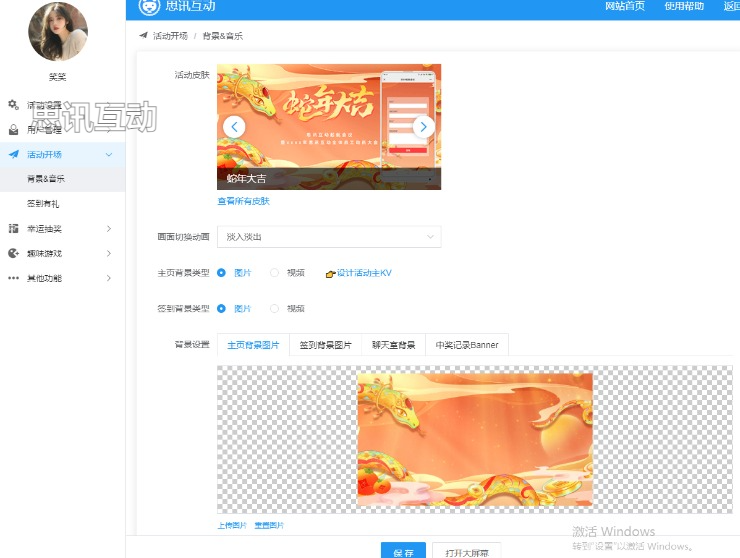Collapse the 活动开场 sidebar section
Viewport: 740px width, 558px height.
click(x=109, y=154)
